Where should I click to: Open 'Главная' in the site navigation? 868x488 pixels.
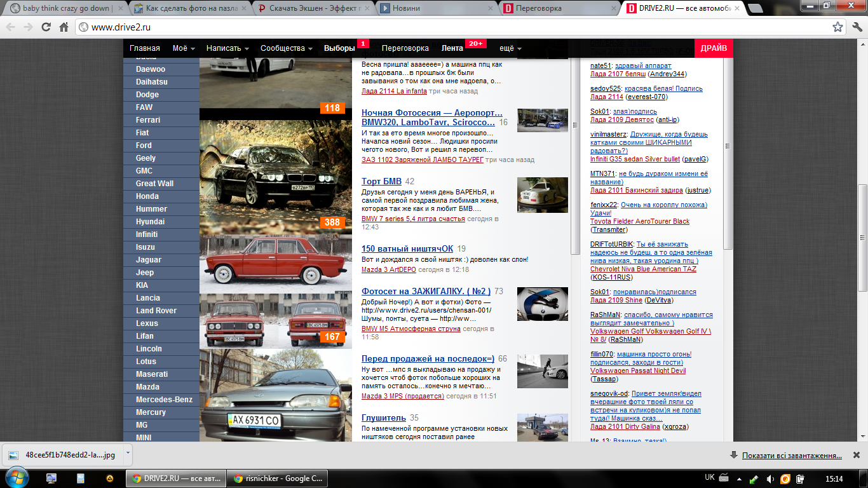pos(145,48)
